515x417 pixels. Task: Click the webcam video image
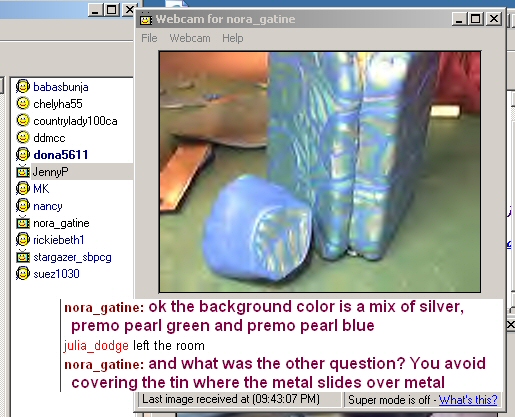pos(320,172)
